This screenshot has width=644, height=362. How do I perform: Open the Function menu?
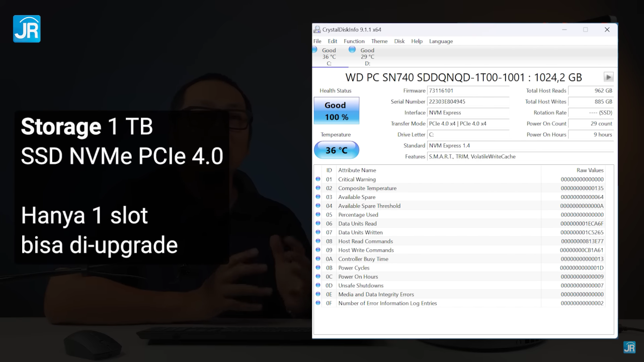(x=354, y=41)
